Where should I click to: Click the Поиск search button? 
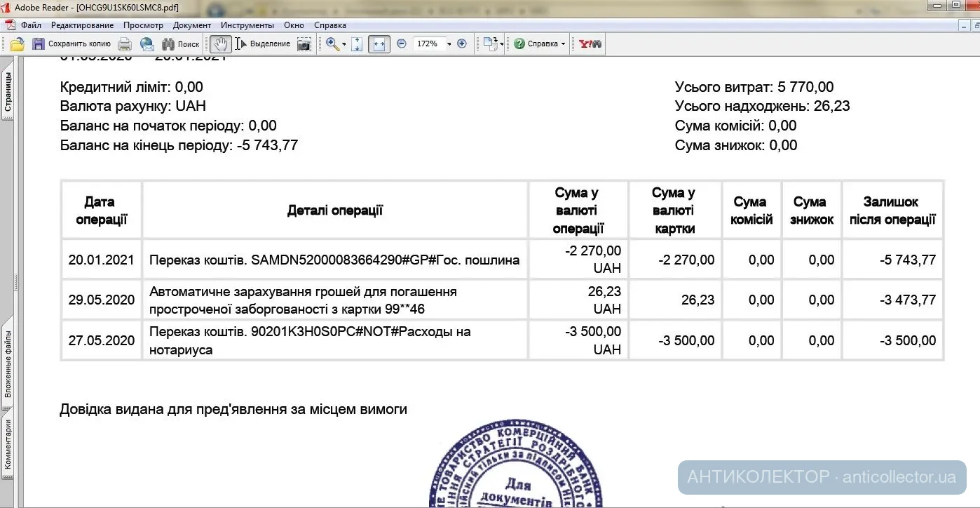point(181,44)
